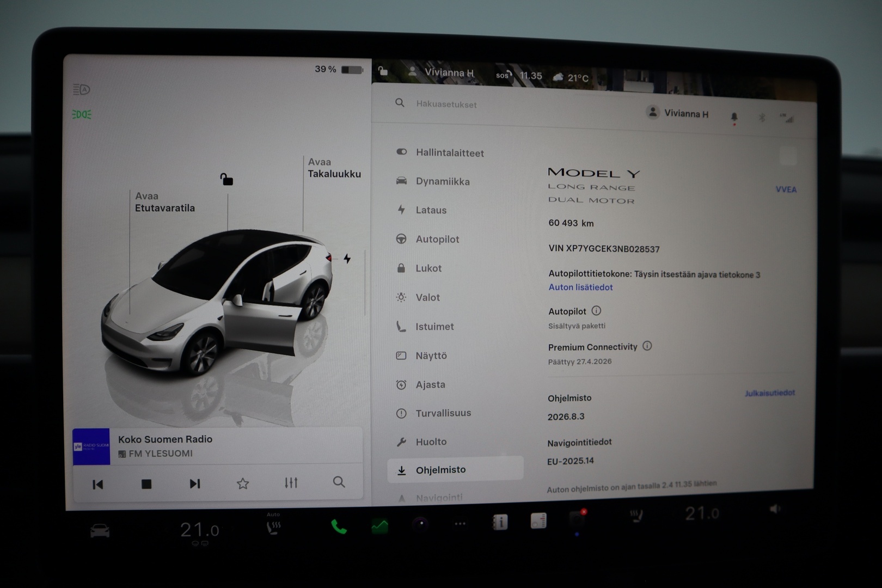The height and width of the screenshot is (588, 882).
Task: Skip to the next radio track
Action: click(x=195, y=483)
